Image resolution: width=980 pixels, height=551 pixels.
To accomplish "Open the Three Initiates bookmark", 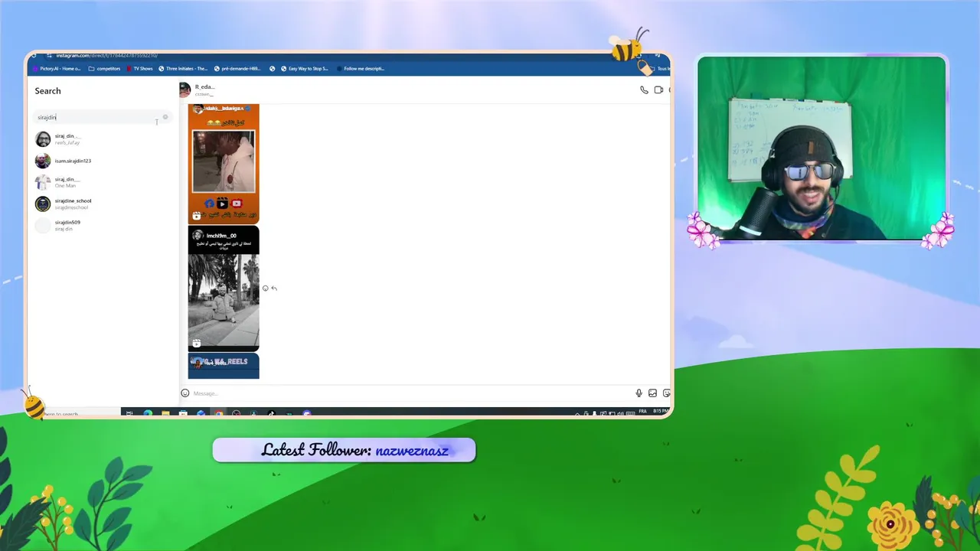I will pyautogui.click(x=183, y=68).
